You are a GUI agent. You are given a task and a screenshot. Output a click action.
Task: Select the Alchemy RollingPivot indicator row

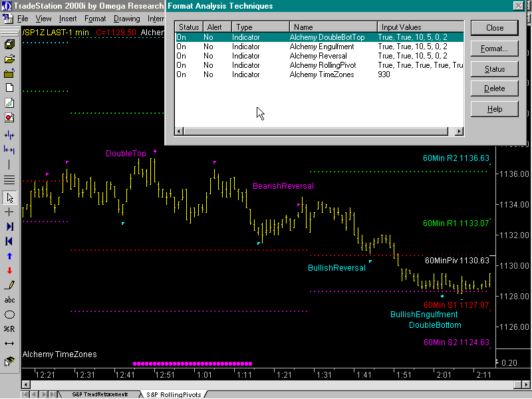click(x=319, y=65)
